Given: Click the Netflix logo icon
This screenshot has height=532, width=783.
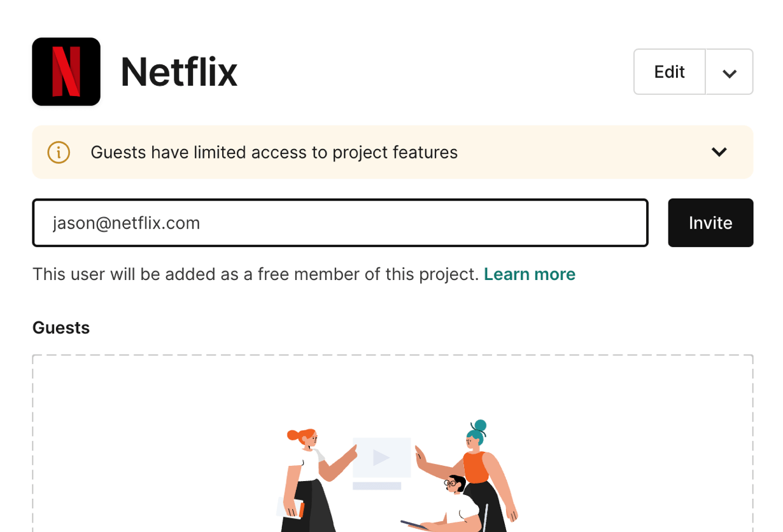Looking at the screenshot, I should point(66,71).
